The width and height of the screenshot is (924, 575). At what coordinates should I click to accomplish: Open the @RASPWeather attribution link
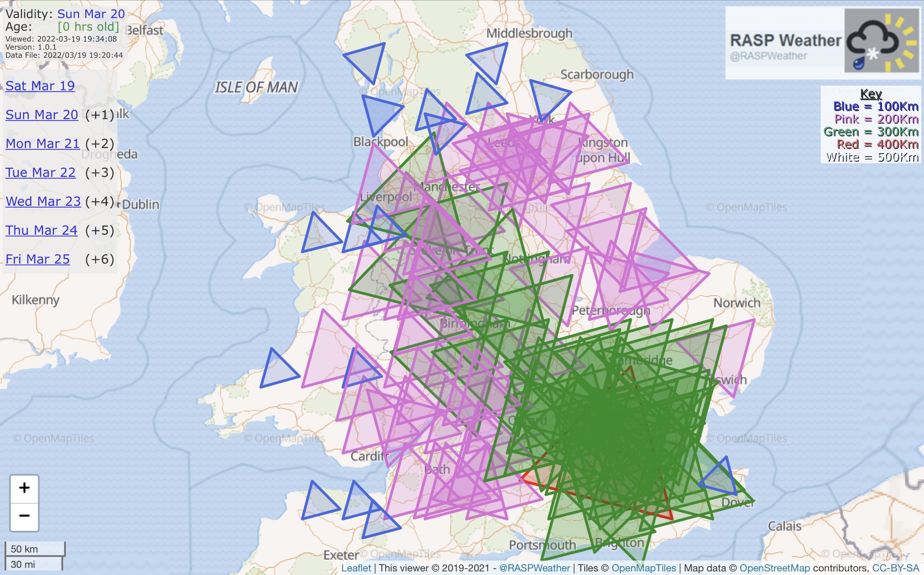click(534, 568)
